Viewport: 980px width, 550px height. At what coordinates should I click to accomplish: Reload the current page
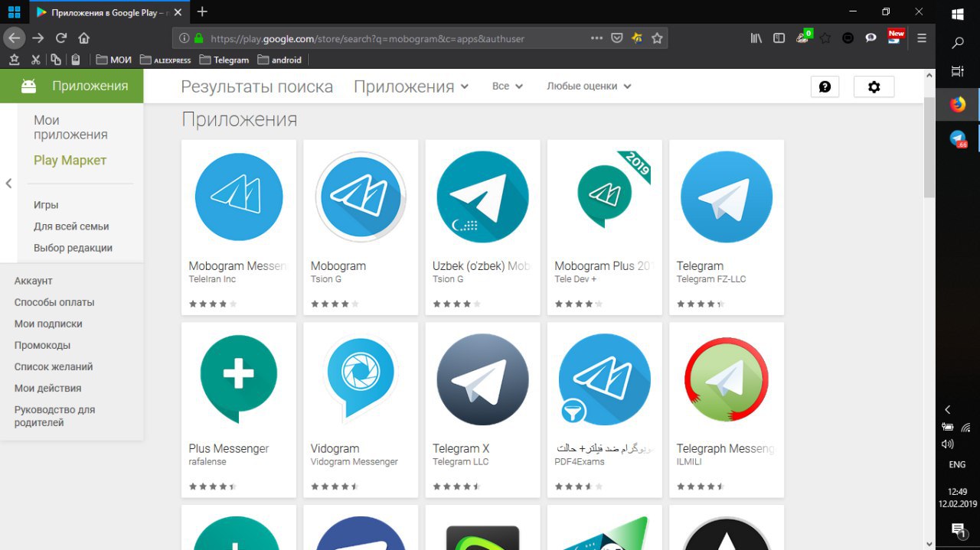[61, 37]
